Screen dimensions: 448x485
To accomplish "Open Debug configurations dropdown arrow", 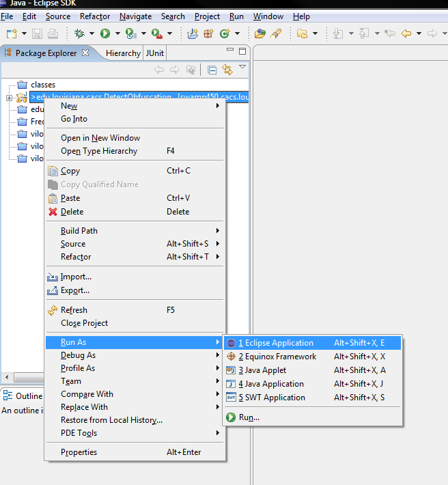I will tap(92, 33).
